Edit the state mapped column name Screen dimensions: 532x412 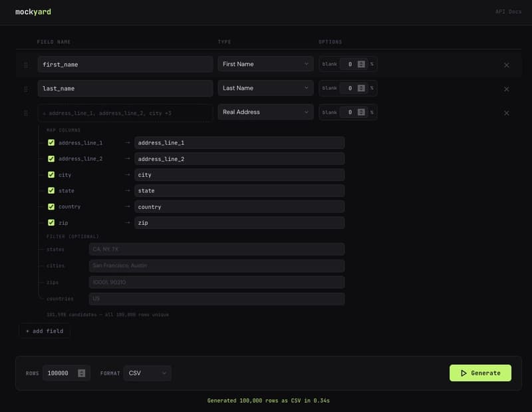coord(239,190)
